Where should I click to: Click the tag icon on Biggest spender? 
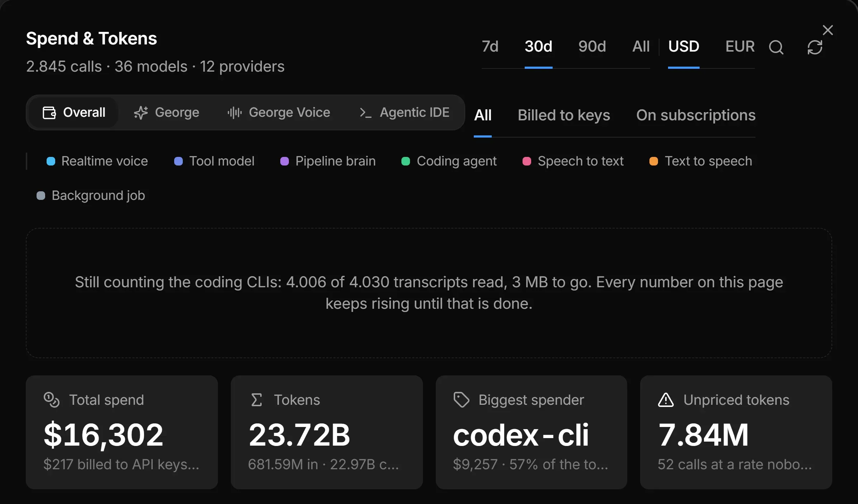tap(461, 400)
